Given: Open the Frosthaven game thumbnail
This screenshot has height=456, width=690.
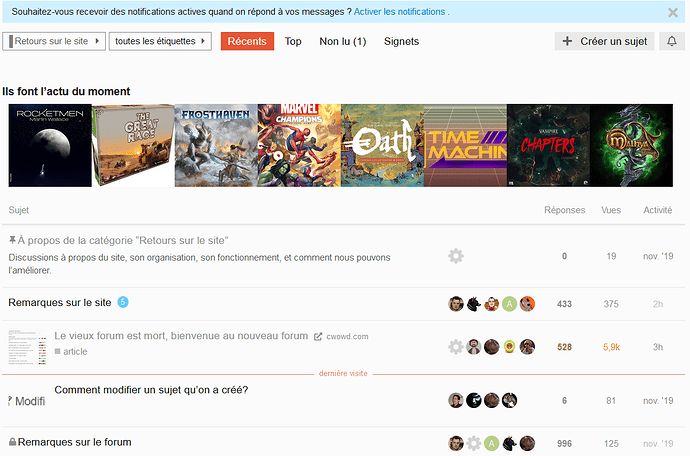Looking at the screenshot, I should coord(216,145).
